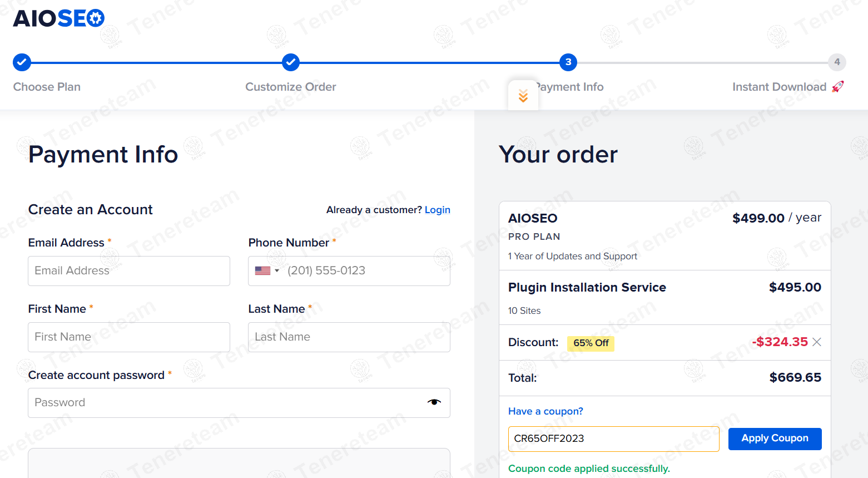Screen dimensions: 868x478
Task: Focus the First Name field
Action: click(x=129, y=337)
